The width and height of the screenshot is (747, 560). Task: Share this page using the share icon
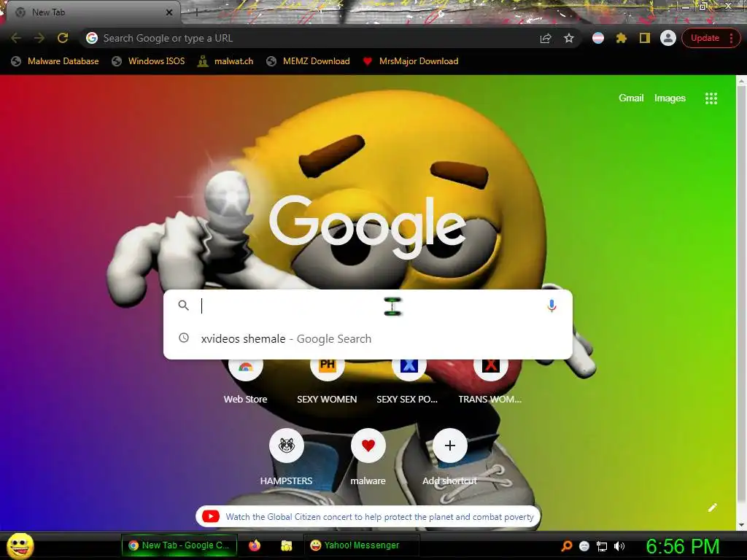pos(546,38)
